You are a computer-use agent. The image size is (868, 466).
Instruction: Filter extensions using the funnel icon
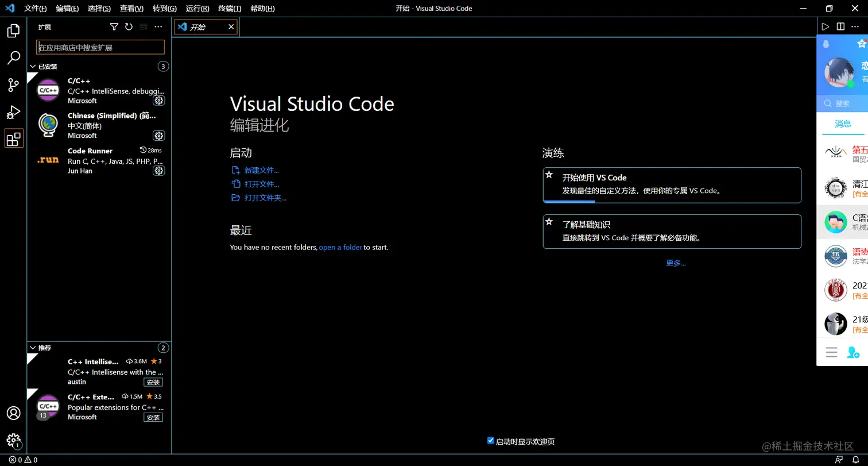pyautogui.click(x=114, y=27)
